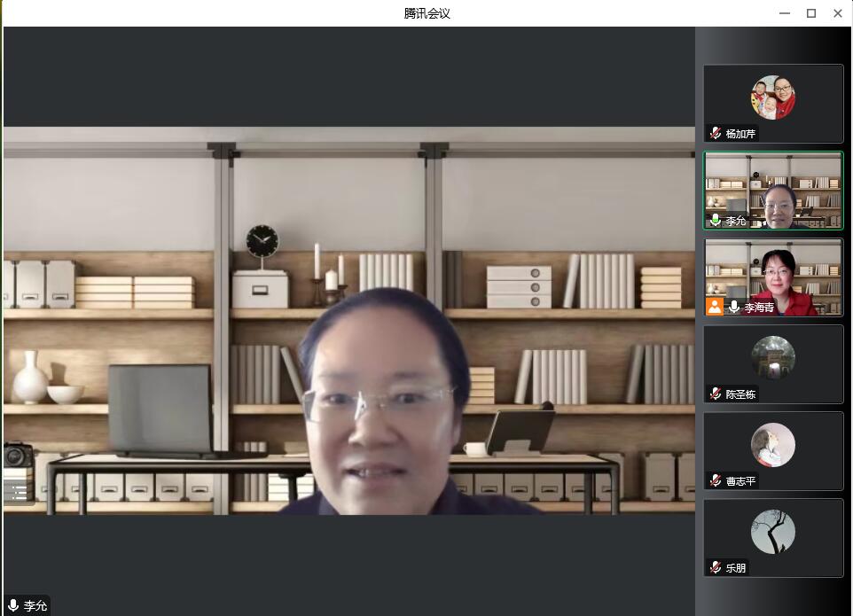Click 曹志平's round profile avatar
The image size is (853, 616).
pyautogui.click(x=773, y=445)
